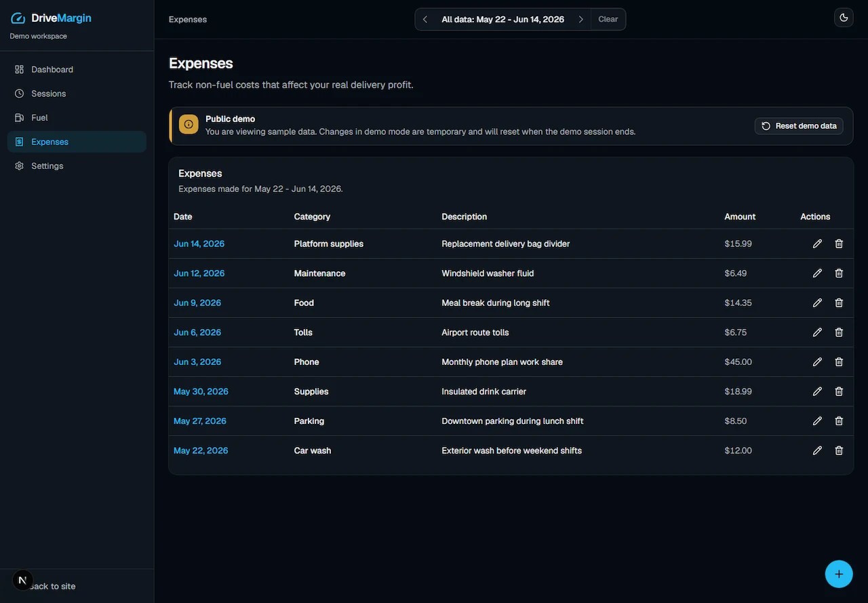
Task: Open the Jun 3, 2026 date link
Action: 197,362
